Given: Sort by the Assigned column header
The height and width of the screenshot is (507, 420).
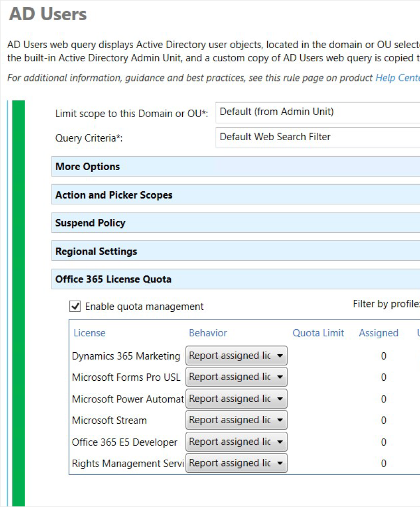Looking at the screenshot, I should tap(379, 333).
